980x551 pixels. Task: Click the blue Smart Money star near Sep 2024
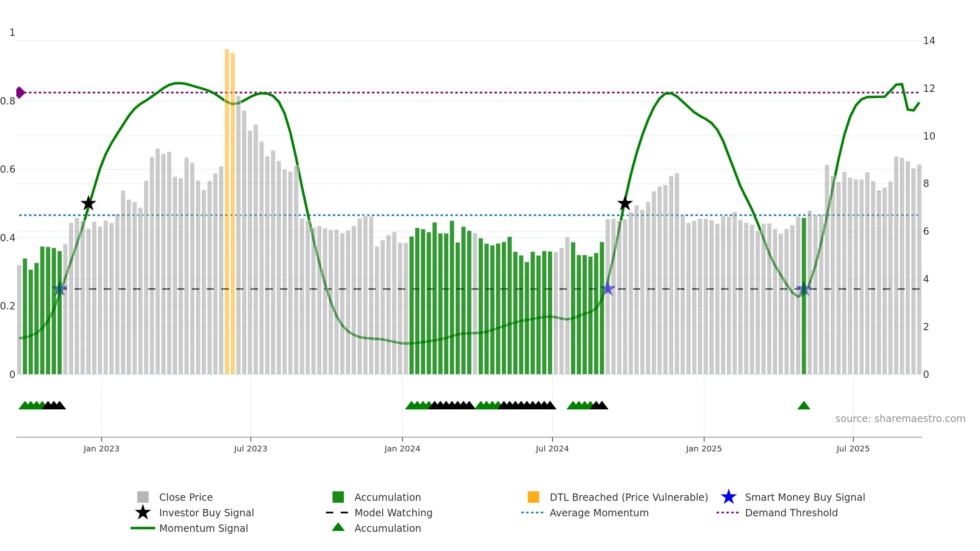pos(608,289)
